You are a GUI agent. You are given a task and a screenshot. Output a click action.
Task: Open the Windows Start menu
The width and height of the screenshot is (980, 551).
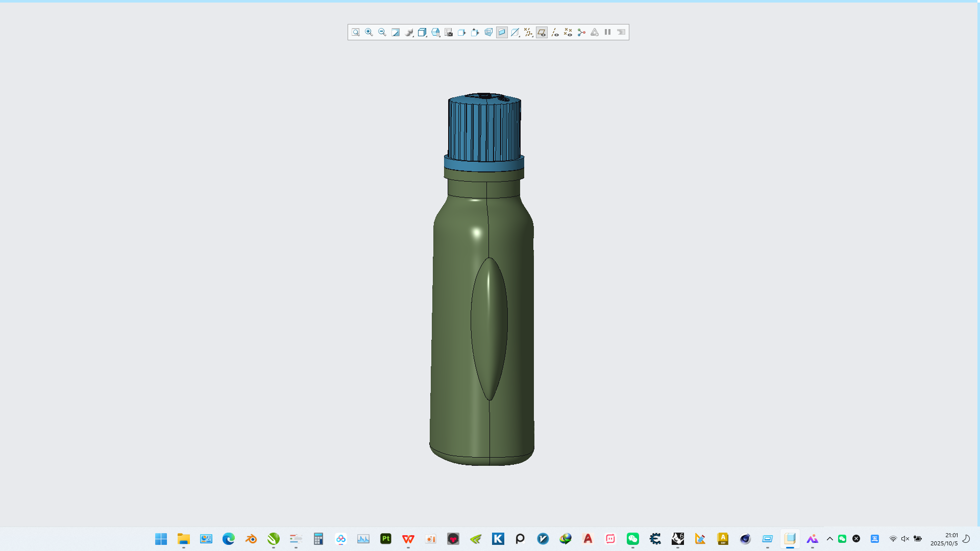pyautogui.click(x=161, y=539)
